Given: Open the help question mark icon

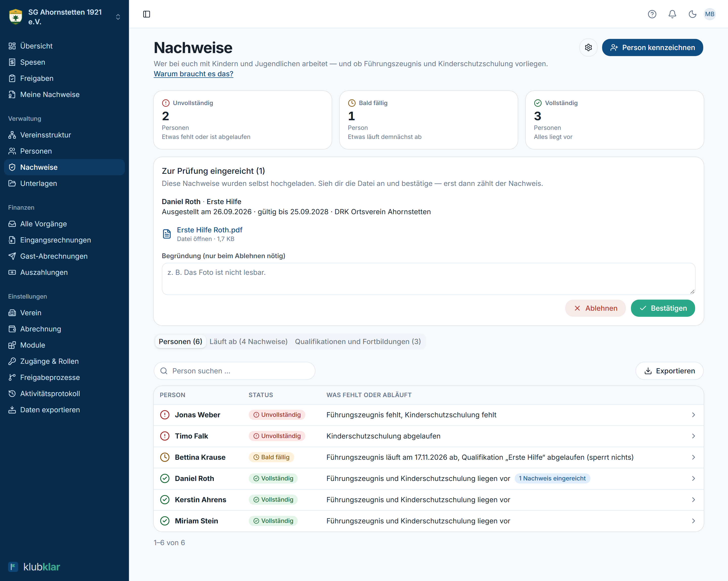Looking at the screenshot, I should [x=652, y=14].
